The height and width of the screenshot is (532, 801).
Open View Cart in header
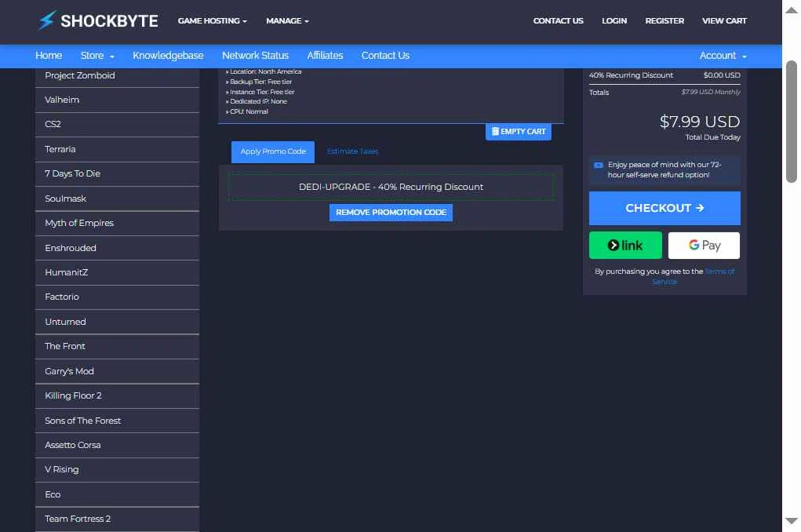[724, 21]
